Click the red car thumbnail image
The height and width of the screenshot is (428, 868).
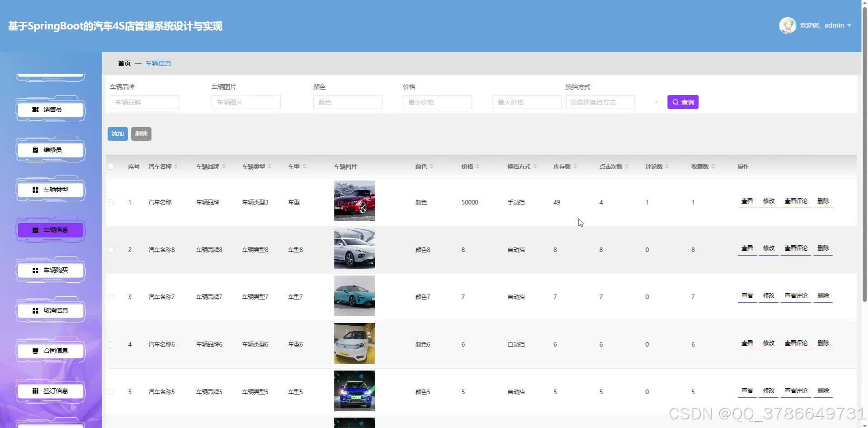click(x=354, y=201)
